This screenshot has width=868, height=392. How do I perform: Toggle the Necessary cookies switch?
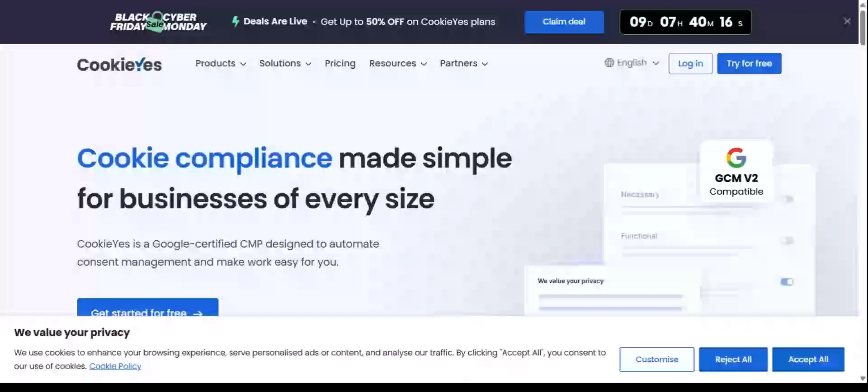pyautogui.click(x=787, y=199)
